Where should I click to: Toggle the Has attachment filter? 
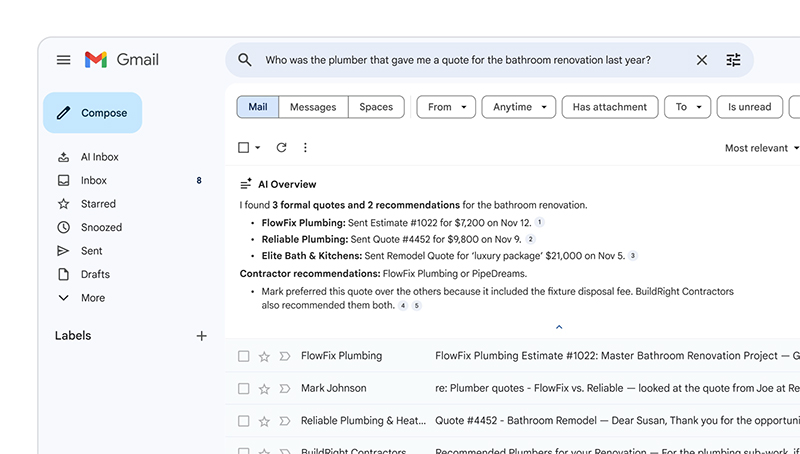tap(610, 107)
